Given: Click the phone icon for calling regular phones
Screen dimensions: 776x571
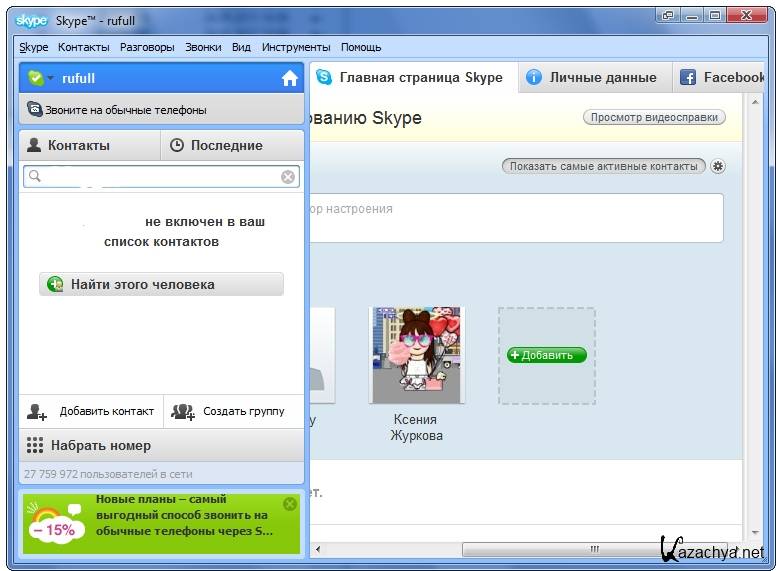Looking at the screenshot, I should pos(35,110).
